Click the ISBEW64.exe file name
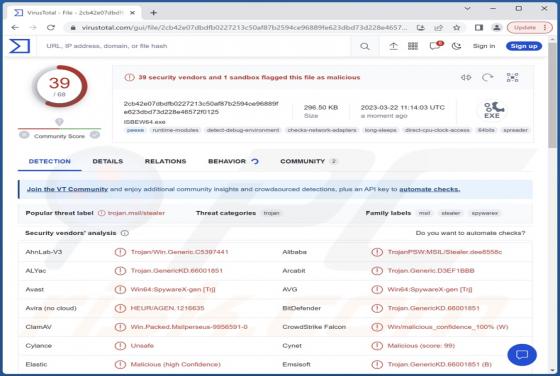This screenshot has width=560, height=376. (145, 122)
